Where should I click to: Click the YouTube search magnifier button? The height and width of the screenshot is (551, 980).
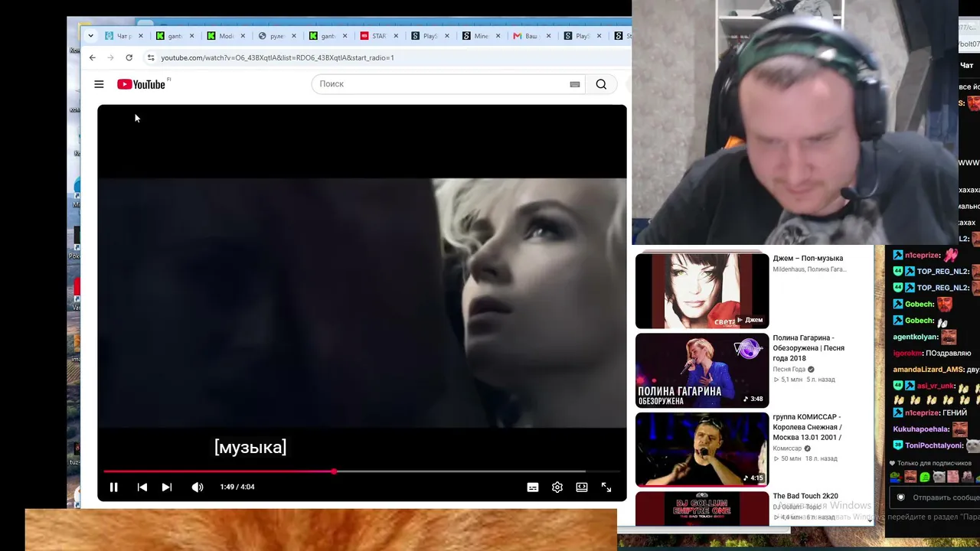(x=601, y=84)
